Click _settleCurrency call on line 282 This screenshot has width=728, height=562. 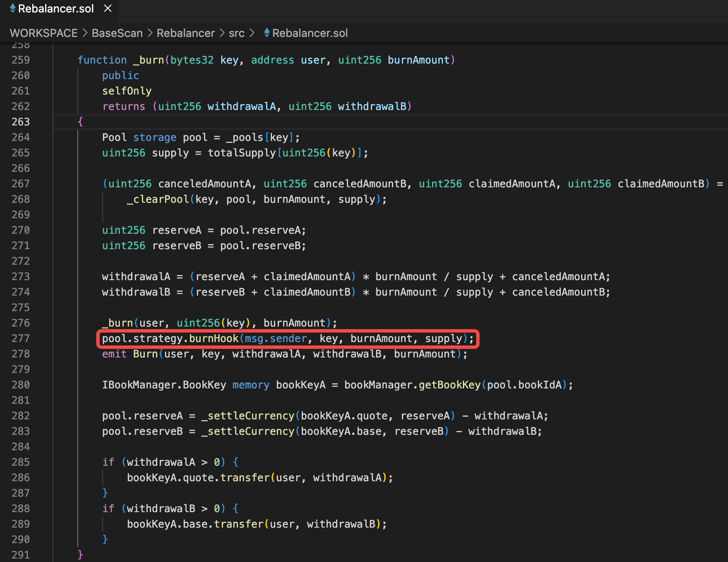[248, 416]
